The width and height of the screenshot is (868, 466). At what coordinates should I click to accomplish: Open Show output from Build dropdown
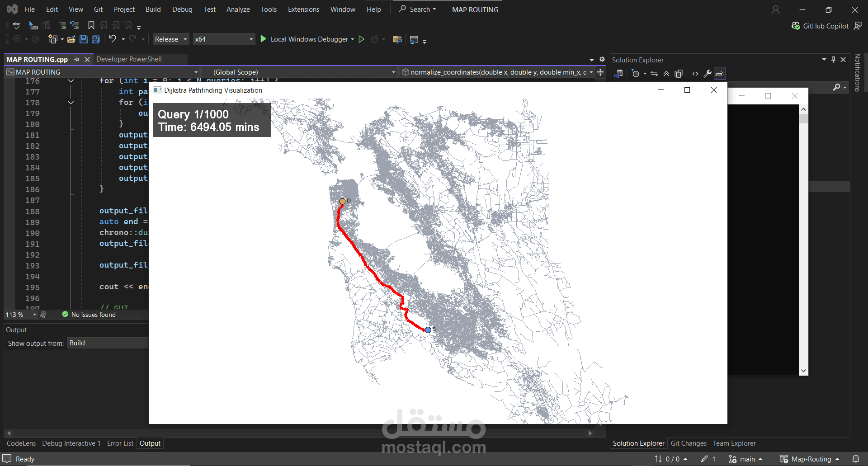pyautogui.click(x=108, y=343)
